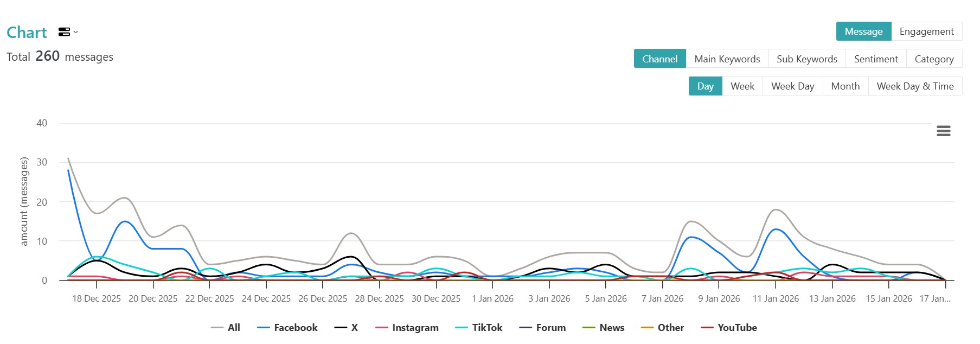Hide the All series via legend
Viewport: 980px width, 344px height.
[234, 328]
